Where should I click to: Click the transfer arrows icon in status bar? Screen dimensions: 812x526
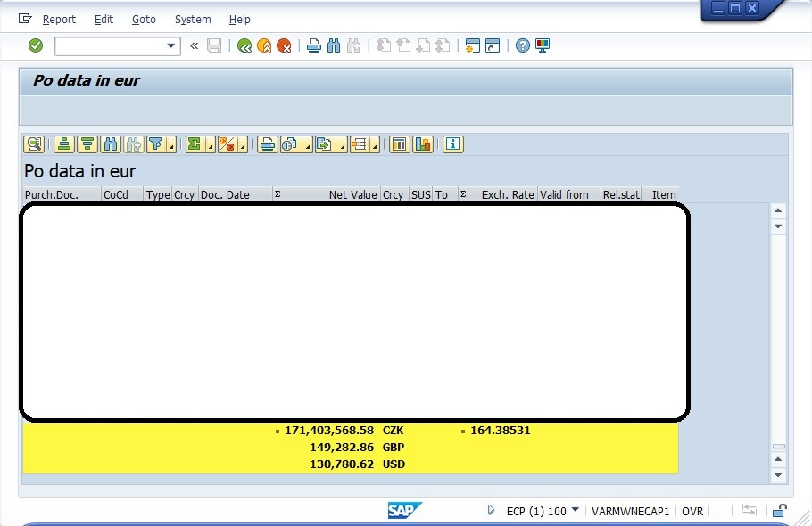pyautogui.click(x=750, y=510)
